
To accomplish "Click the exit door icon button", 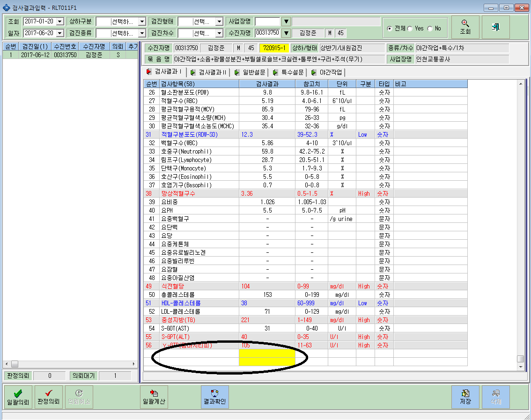I will pos(495,27).
